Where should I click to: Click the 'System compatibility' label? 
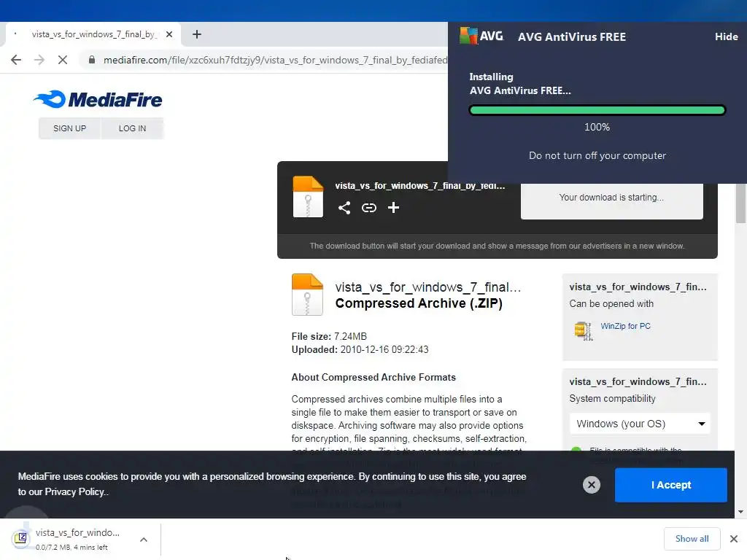612,399
